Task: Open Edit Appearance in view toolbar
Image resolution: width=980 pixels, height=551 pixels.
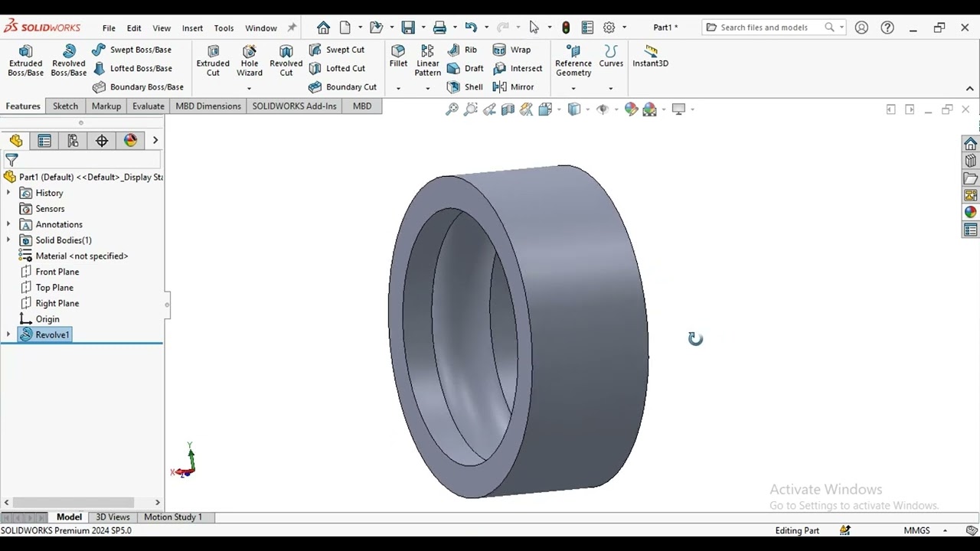Action: point(631,109)
